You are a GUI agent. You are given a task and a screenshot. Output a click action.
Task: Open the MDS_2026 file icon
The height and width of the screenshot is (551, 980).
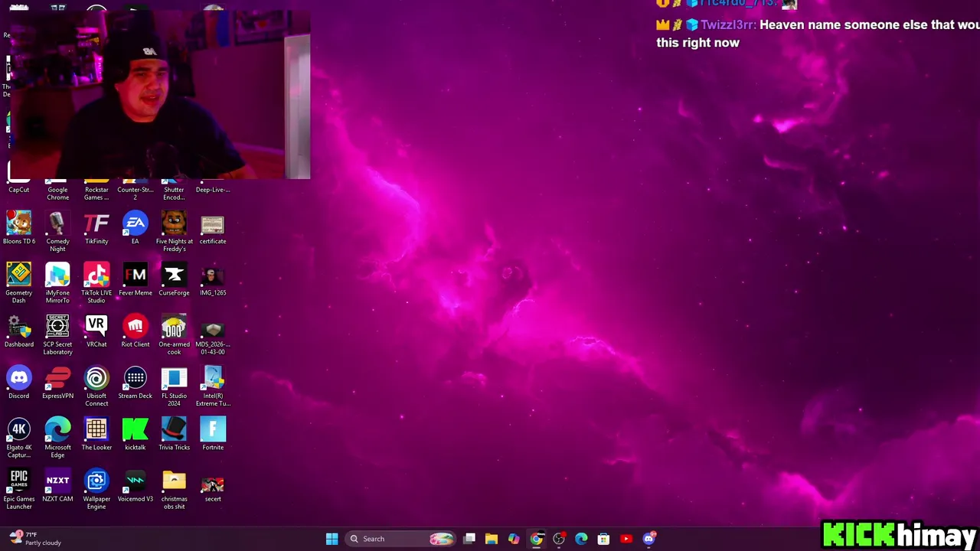[x=213, y=334]
